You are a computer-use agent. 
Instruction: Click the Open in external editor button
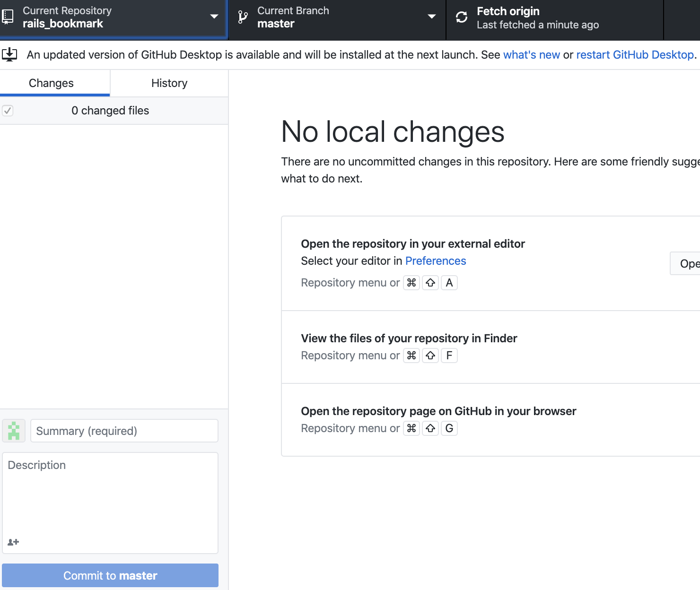[x=686, y=263]
